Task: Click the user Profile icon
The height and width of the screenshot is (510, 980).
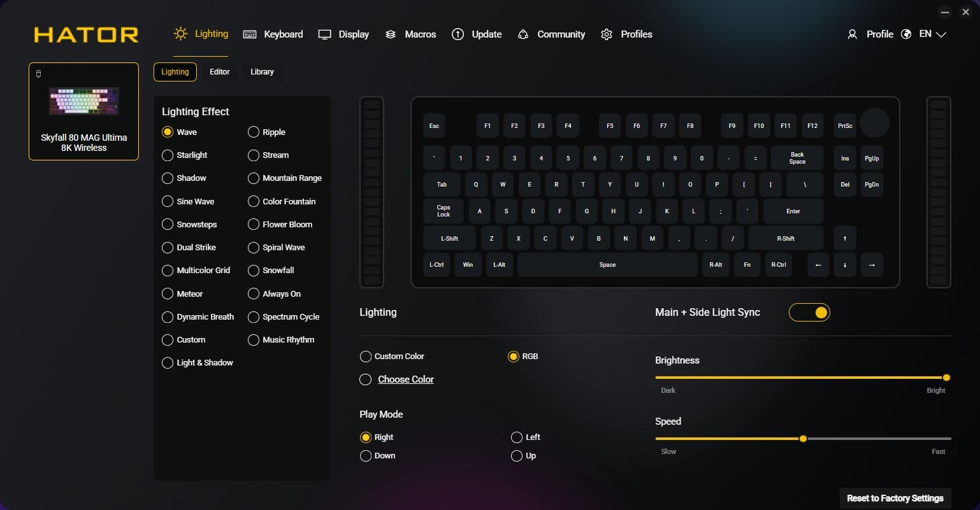Action: coord(852,34)
